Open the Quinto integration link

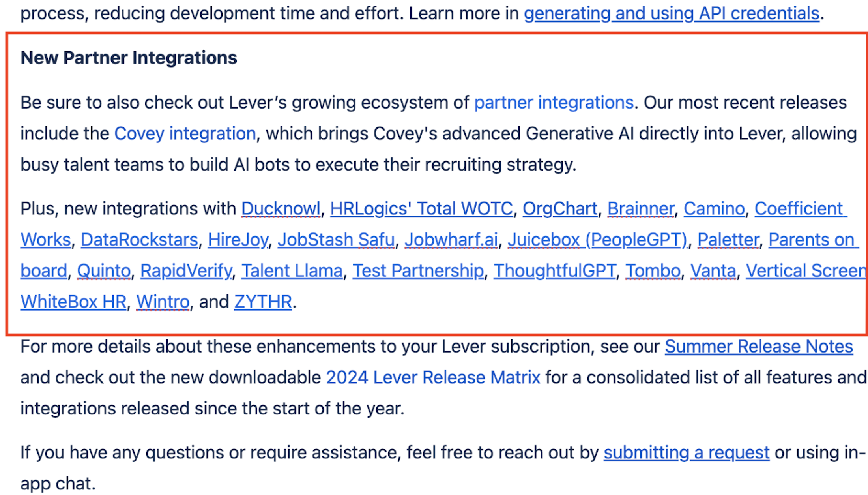104,271
